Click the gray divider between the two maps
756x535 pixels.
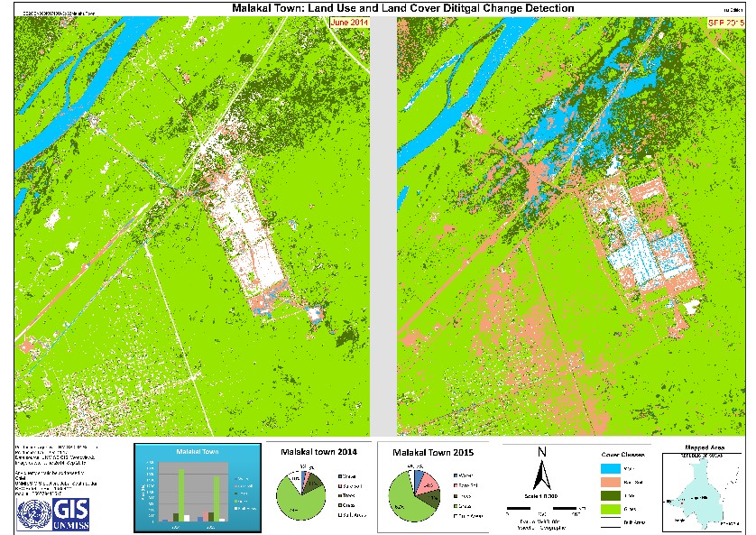click(x=384, y=226)
